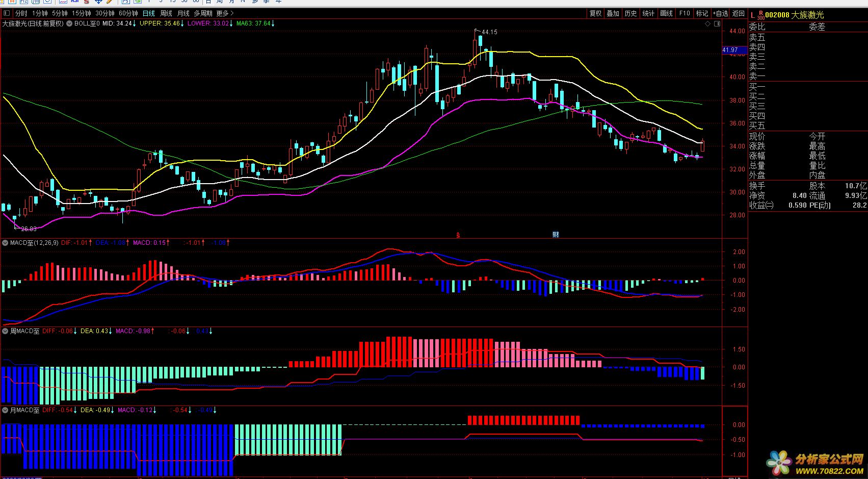Switch to 分时 intraday view
Screen dimensions: 868x479
21,13
